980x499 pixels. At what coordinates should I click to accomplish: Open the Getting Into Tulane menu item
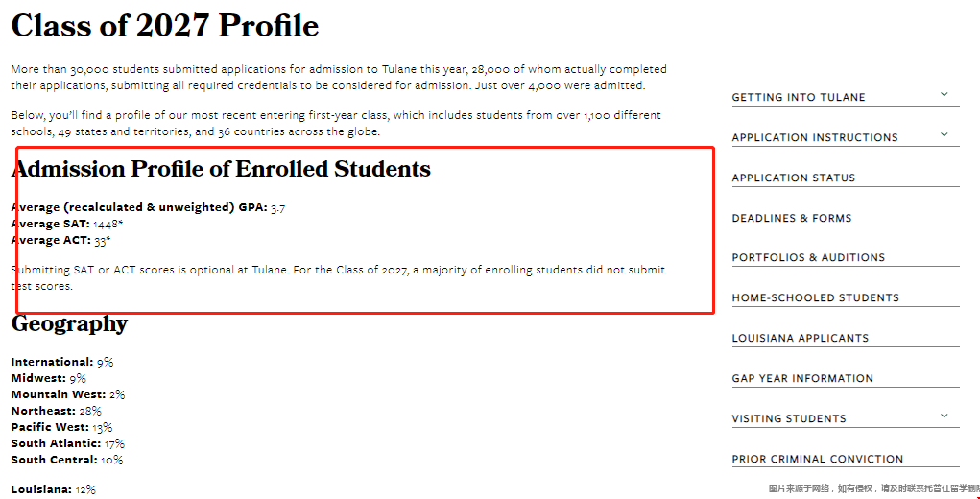tap(799, 98)
